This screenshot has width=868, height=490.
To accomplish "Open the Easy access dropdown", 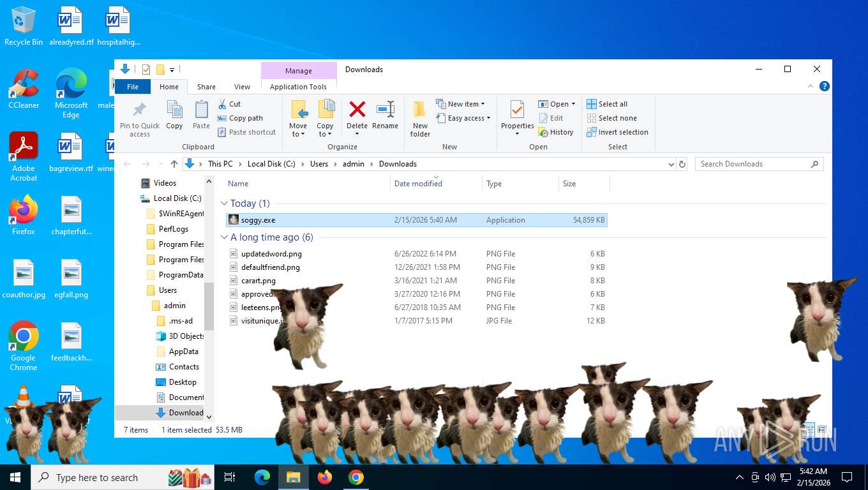I will pyautogui.click(x=464, y=118).
